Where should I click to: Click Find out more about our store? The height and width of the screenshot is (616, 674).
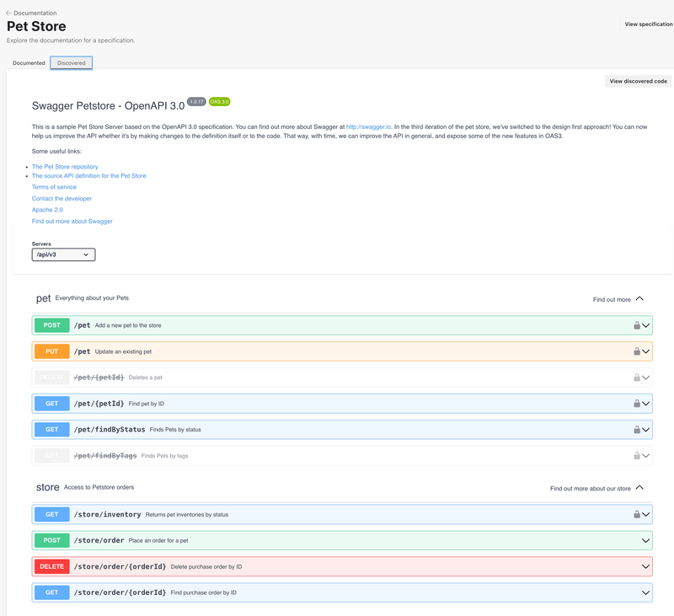[x=591, y=488]
